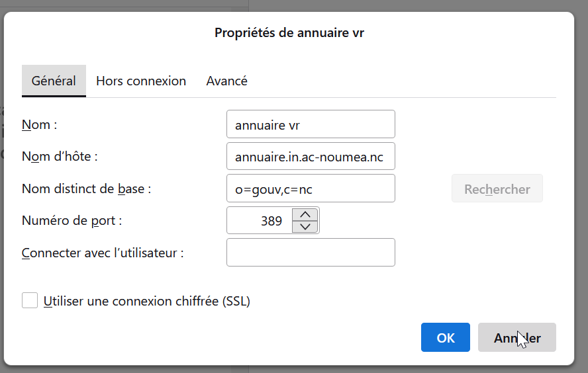The image size is (588, 373).
Task: Go to the Avancé tab
Action: tap(227, 81)
